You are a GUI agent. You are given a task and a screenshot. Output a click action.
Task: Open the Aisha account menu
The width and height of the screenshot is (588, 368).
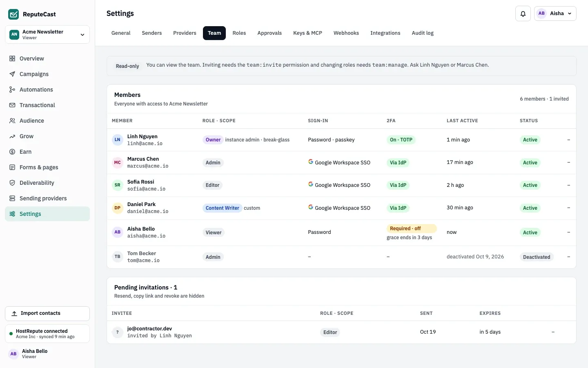555,13
